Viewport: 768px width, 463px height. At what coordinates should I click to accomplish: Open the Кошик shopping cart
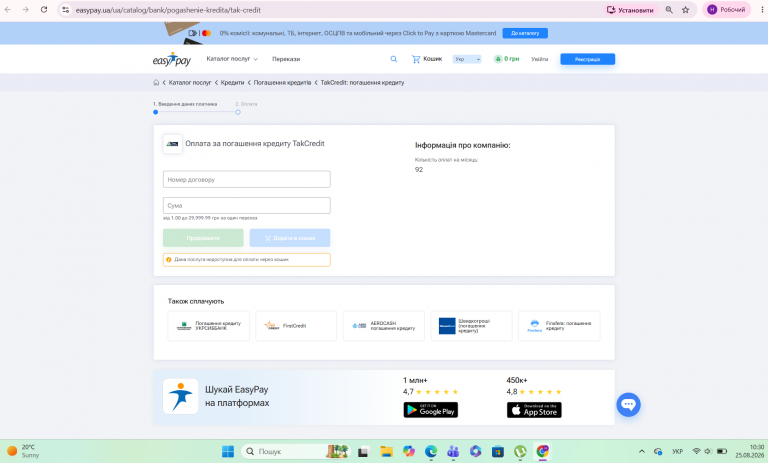click(427, 59)
